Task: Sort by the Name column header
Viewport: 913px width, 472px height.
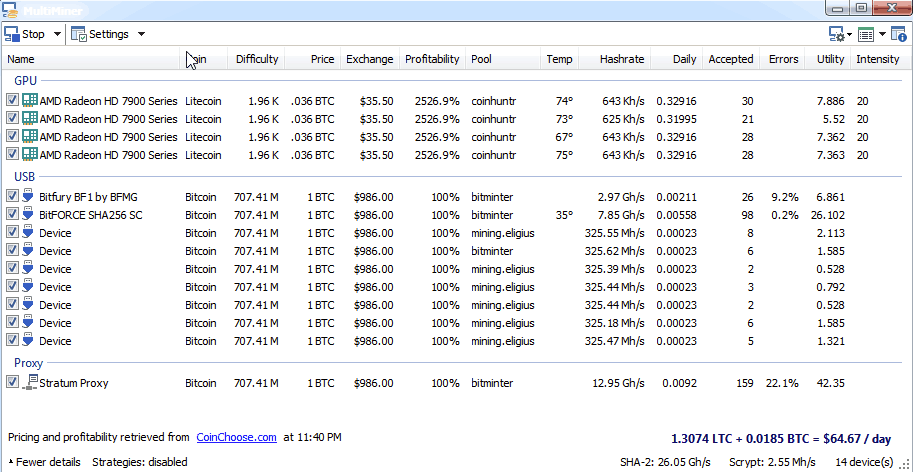Action: point(92,59)
